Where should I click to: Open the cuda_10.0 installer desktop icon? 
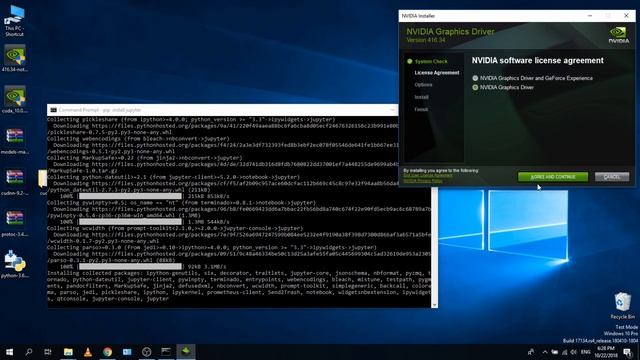point(15,99)
